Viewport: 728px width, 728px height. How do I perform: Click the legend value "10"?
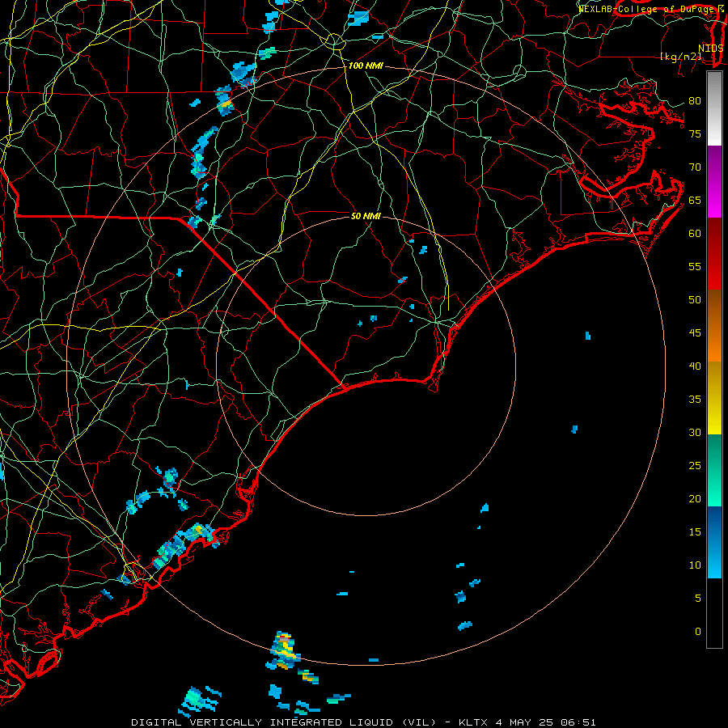(695, 565)
